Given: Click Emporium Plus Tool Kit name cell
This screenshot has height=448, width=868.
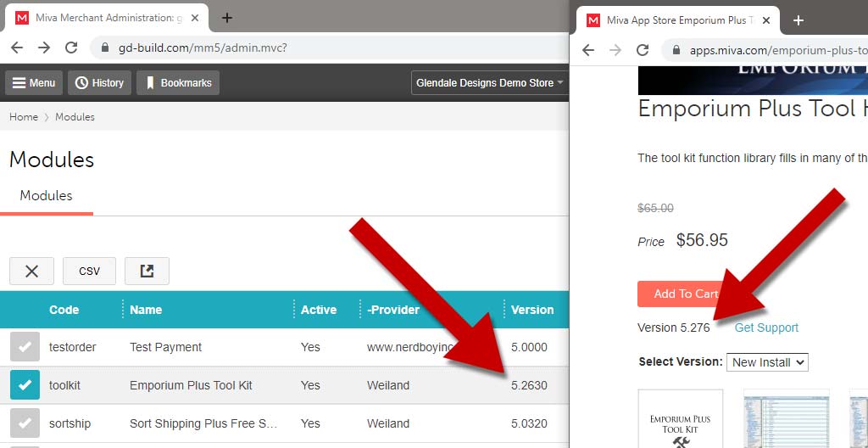Looking at the screenshot, I should pos(191,385).
